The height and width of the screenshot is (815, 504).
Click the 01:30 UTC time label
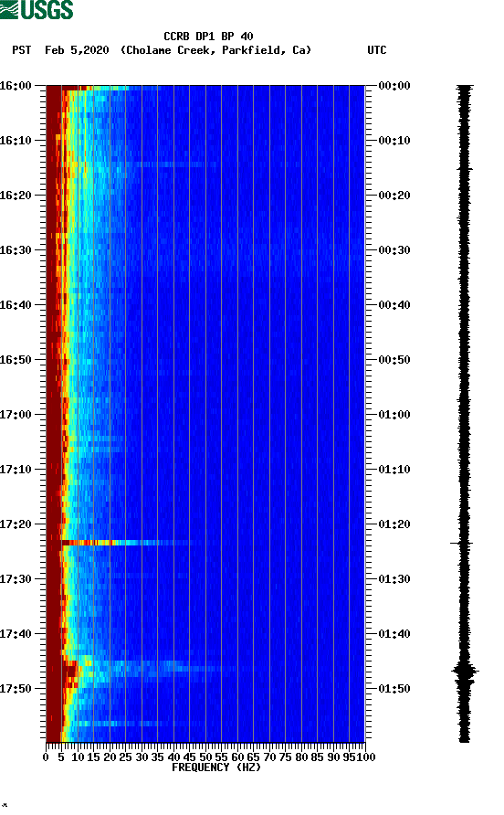click(x=394, y=579)
